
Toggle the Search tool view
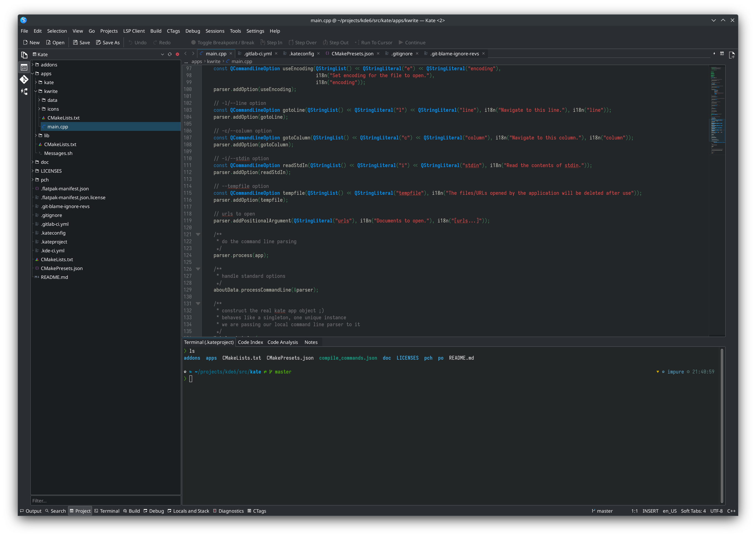(x=56, y=511)
